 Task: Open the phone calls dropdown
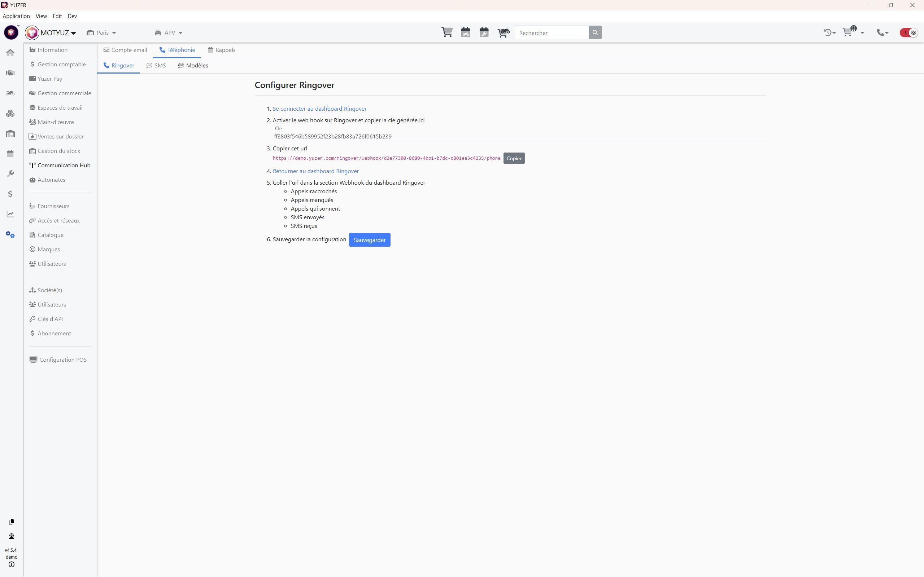(x=882, y=33)
